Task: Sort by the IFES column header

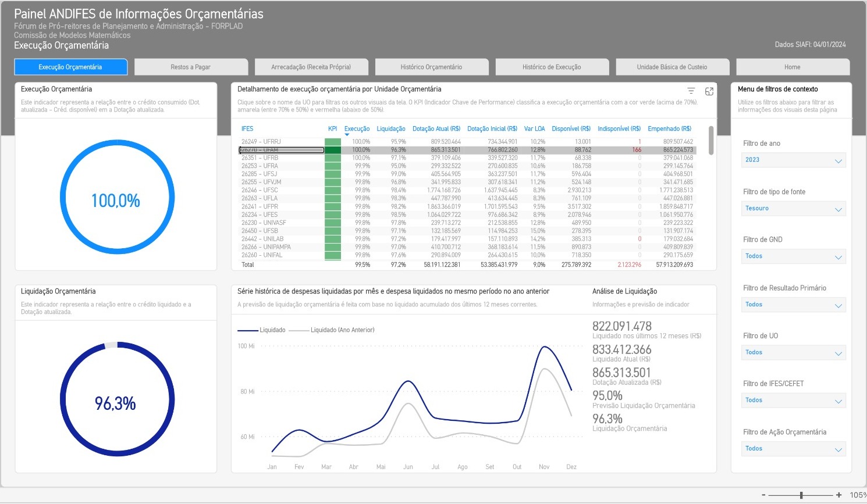Action: click(247, 128)
